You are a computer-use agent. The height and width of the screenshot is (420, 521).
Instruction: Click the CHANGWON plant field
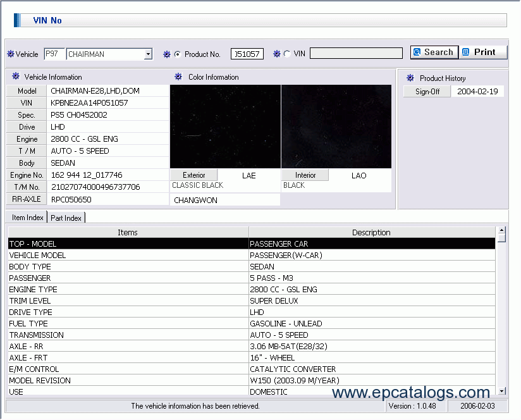pyautogui.click(x=225, y=200)
